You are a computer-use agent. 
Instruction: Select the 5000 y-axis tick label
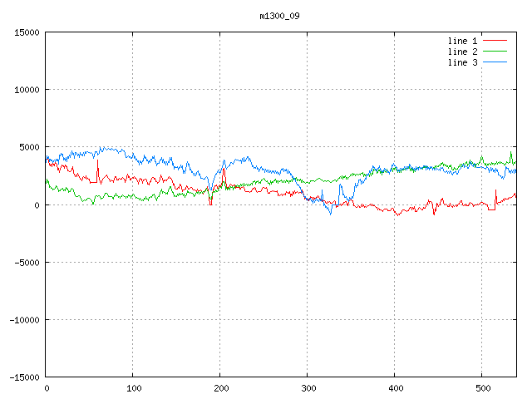(x=29, y=147)
